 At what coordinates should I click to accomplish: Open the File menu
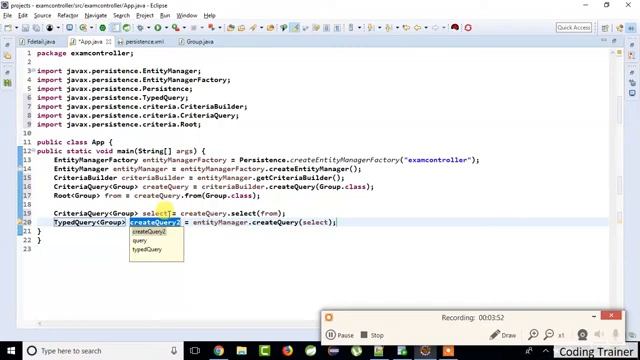tap(7, 16)
